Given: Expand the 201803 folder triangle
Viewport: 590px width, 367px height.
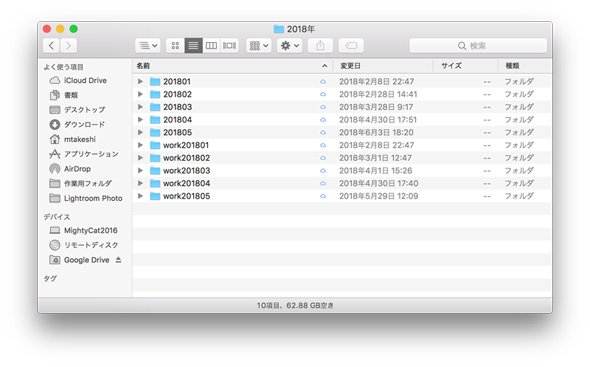Looking at the screenshot, I should click(x=140, y=107).
